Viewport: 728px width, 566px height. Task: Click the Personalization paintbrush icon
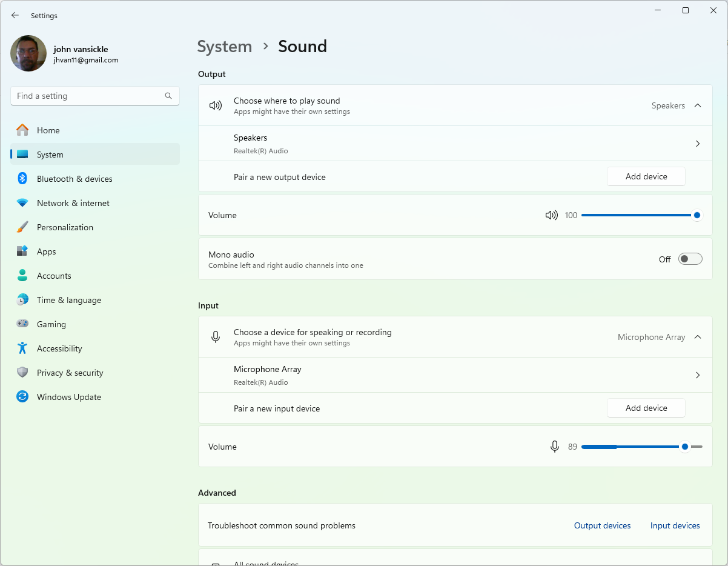tap(22, 227)
